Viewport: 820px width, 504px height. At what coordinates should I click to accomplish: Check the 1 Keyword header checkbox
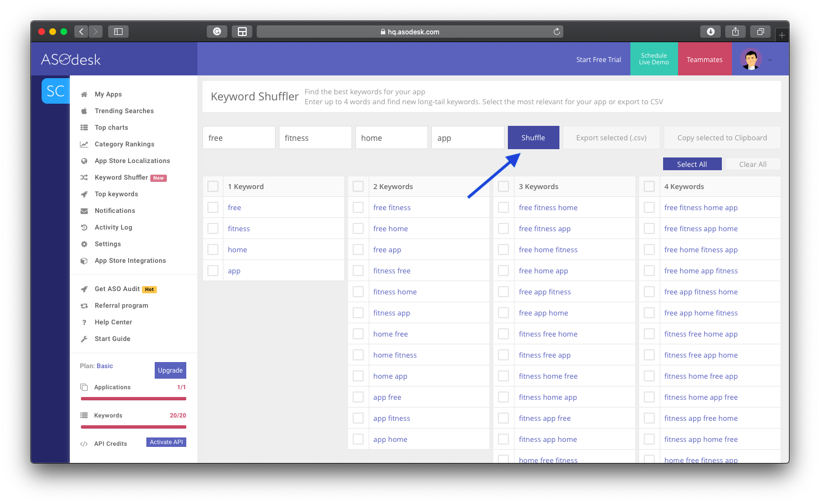(213, 186)
